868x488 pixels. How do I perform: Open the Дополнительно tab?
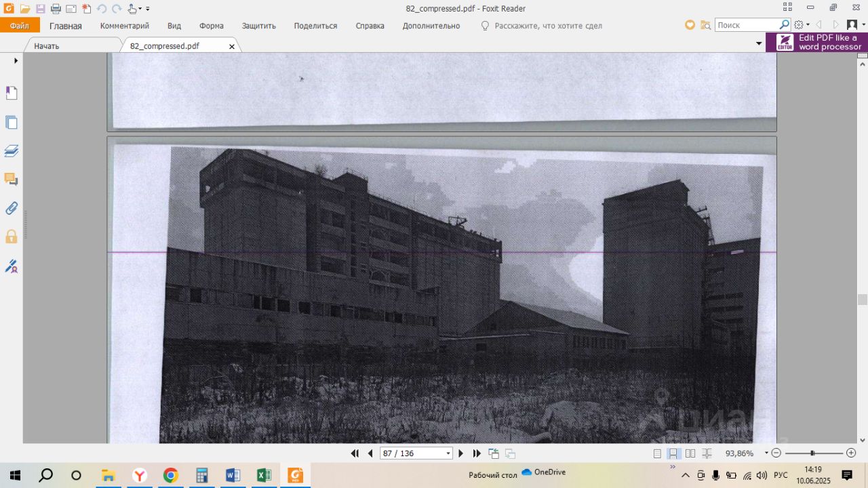tap(431, 26)
